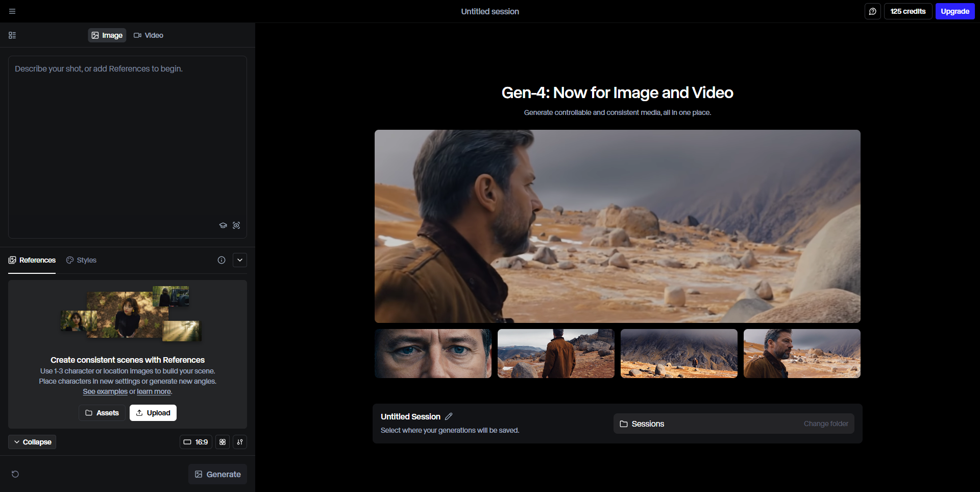Rename session using the pencil edit icon
This screenshot has width=980, height=492.
coord(449,416)
